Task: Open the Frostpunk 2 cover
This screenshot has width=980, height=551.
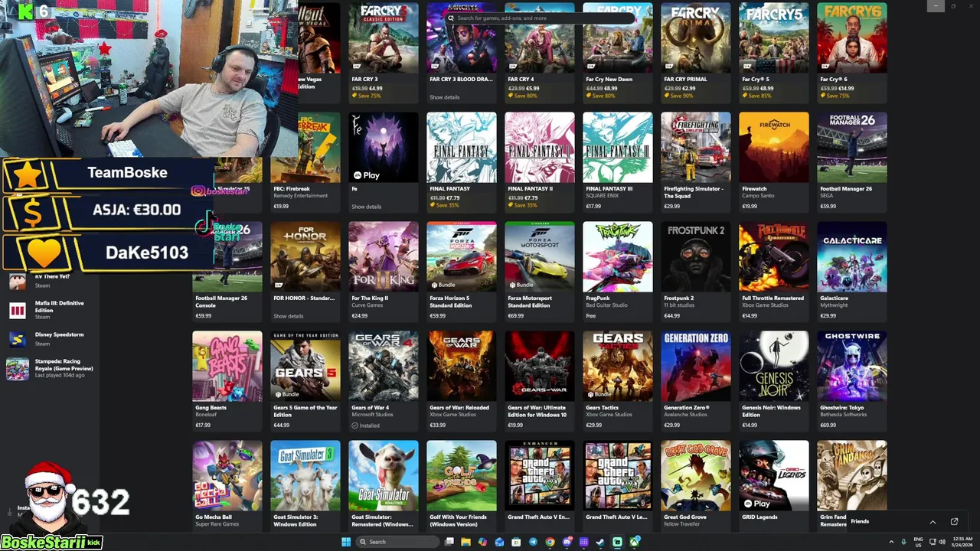Action: (x=696, y=256)
